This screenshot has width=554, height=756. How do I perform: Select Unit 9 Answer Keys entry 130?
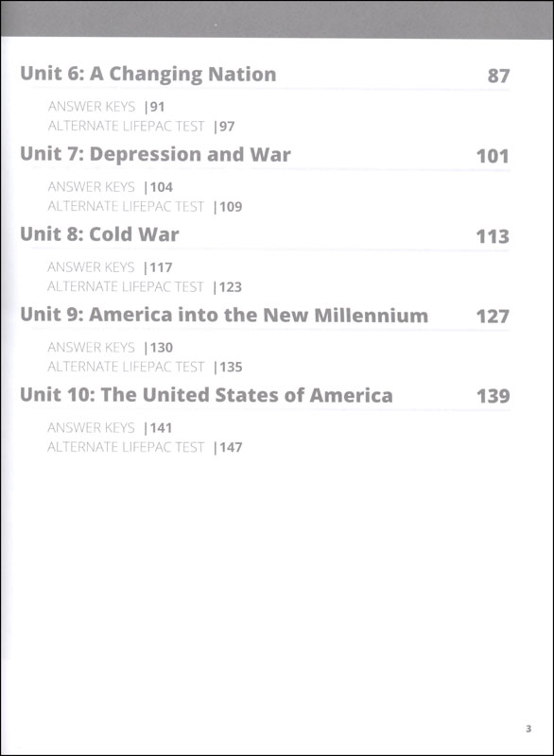point(110,347)
